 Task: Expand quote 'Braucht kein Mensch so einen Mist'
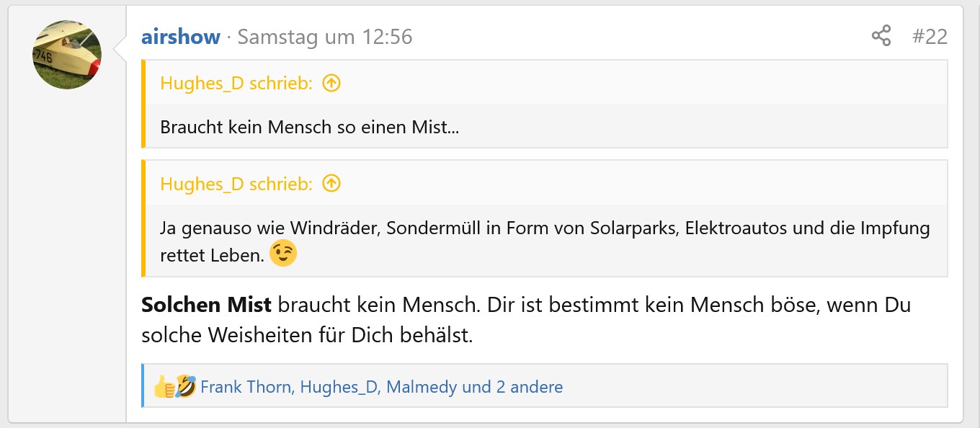coord(310,128)
